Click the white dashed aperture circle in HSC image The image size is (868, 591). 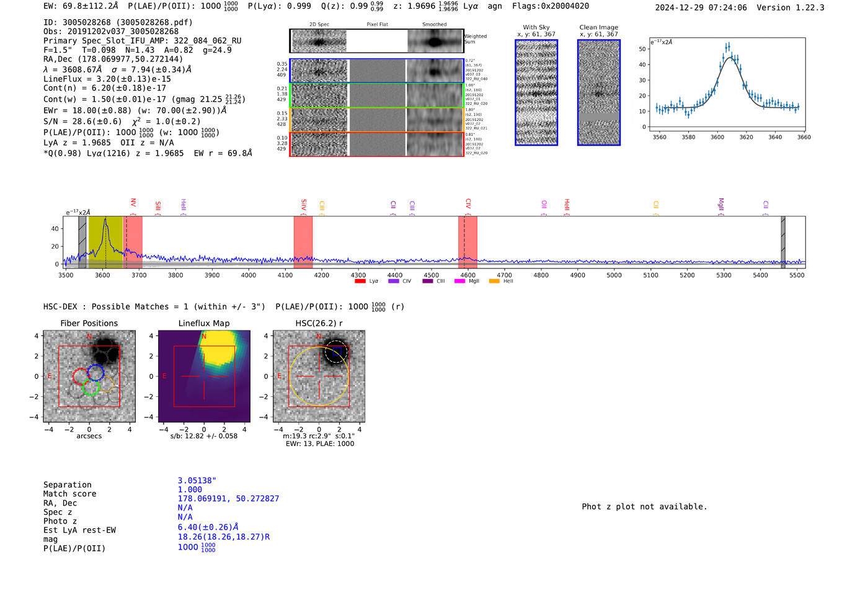[335, 351]
